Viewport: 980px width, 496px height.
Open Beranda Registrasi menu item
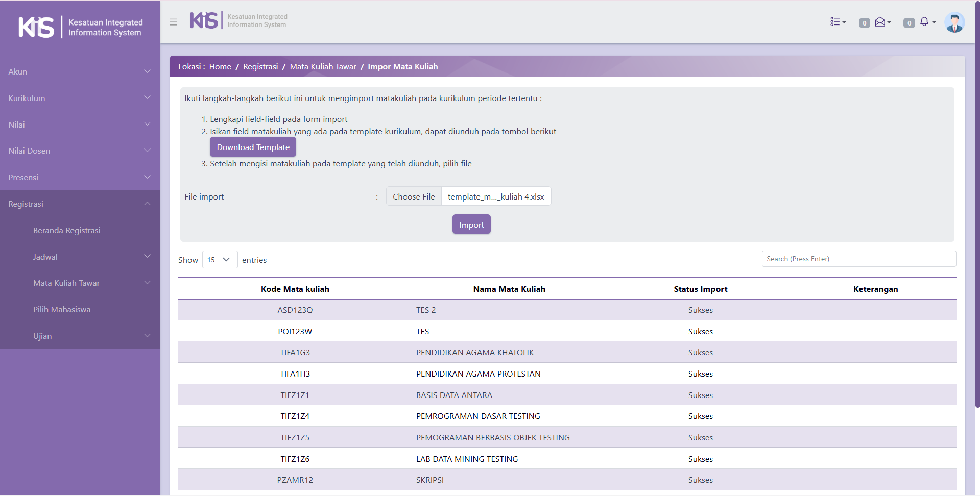click(x=67, y=231)
